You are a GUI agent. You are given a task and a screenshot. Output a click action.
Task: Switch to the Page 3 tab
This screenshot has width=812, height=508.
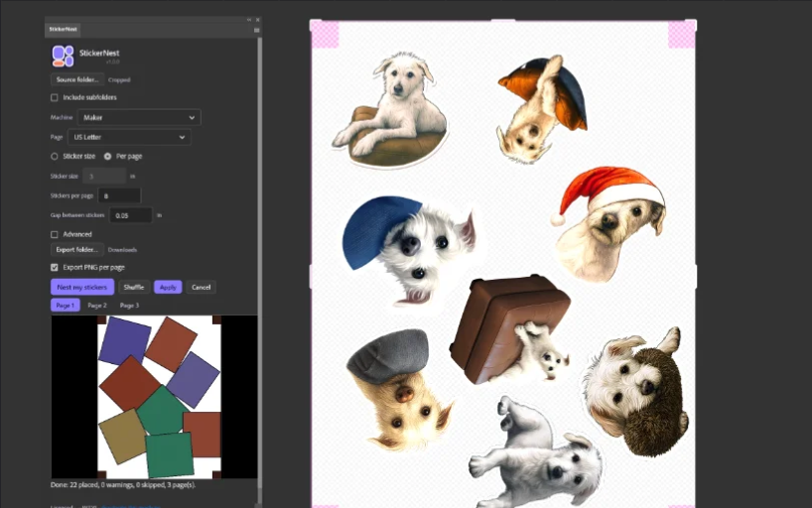click(129, 305)
